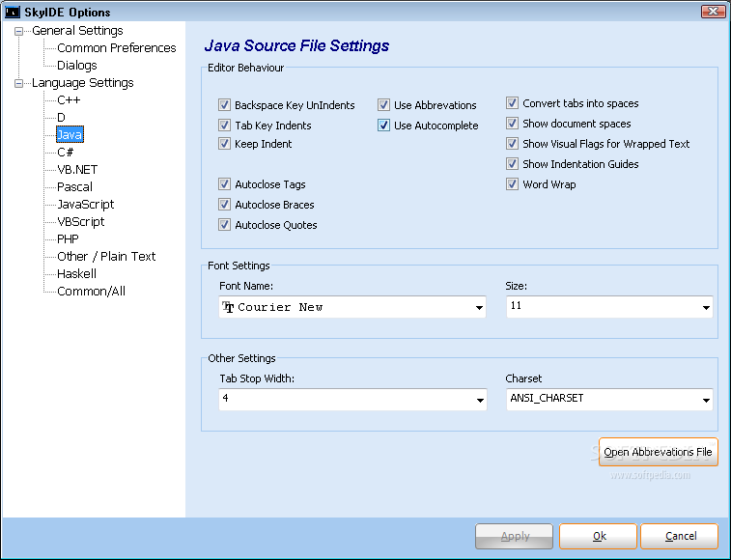Screen dimensions: 731x560
Task: Click the Open Abbrevations File button
Action: [659, 452]
